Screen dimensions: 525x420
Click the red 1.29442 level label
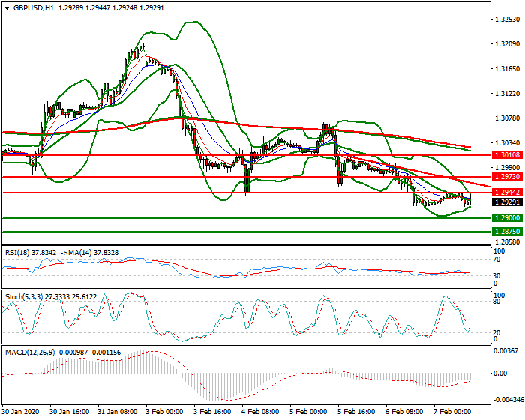pyautogui.click(x=503, y=193)
